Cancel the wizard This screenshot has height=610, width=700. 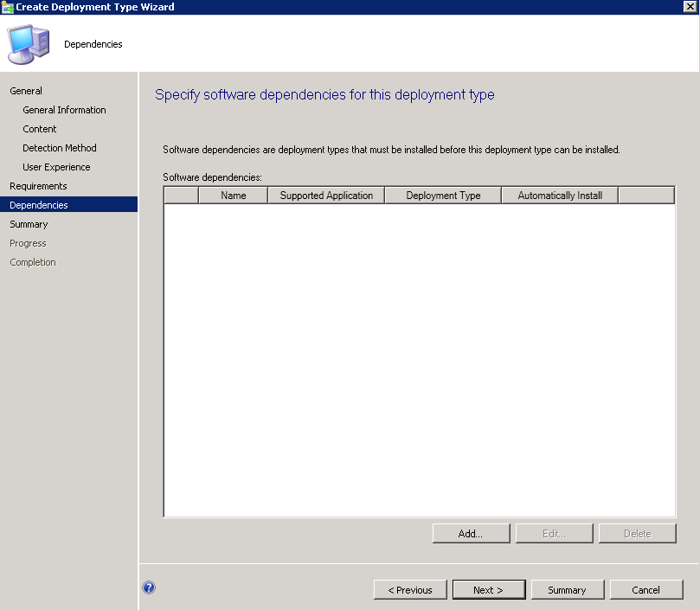[x=646, y=590]
